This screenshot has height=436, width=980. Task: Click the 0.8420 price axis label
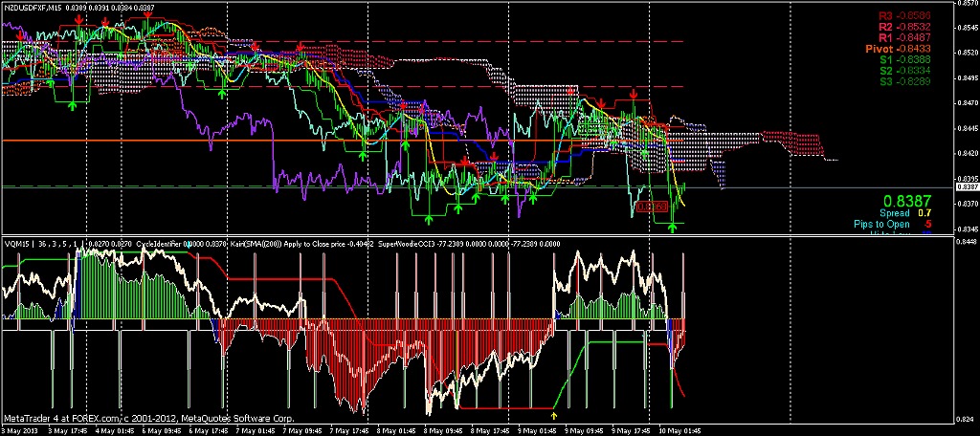[x=968, y=153]
